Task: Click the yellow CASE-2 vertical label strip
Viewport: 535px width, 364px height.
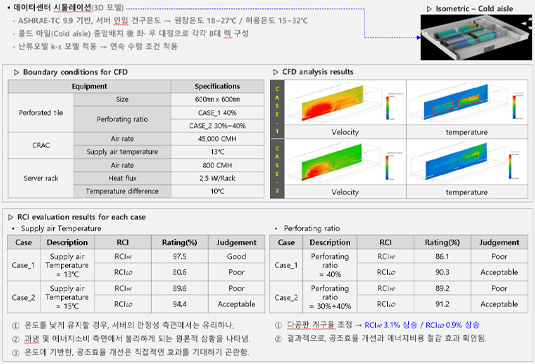Action: tap(277, 169)
